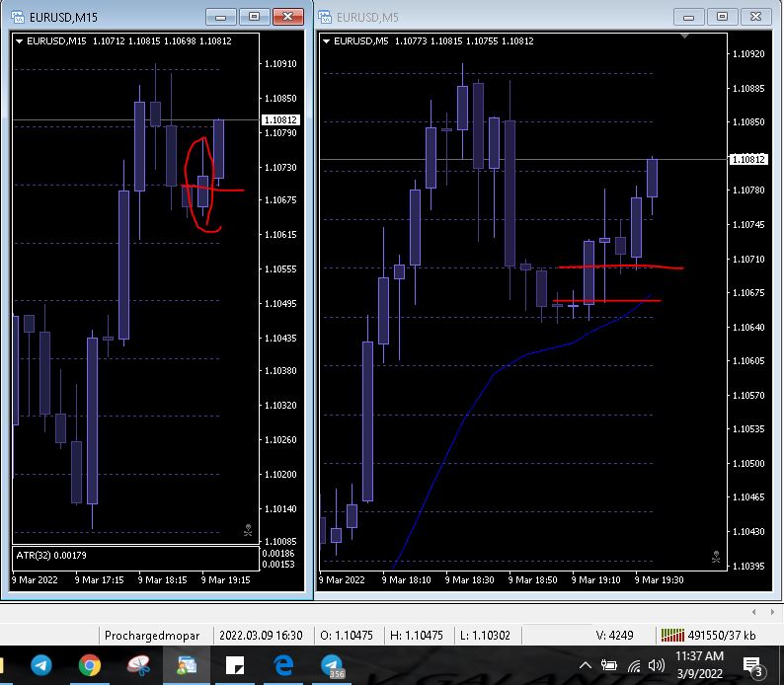Click the scroll left arrow above status bar

pyautogui.click(x=754, y=612)
